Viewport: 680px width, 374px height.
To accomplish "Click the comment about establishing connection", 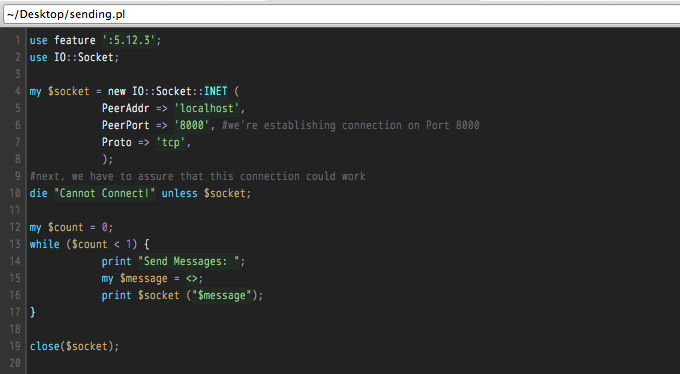I will 351,125.
